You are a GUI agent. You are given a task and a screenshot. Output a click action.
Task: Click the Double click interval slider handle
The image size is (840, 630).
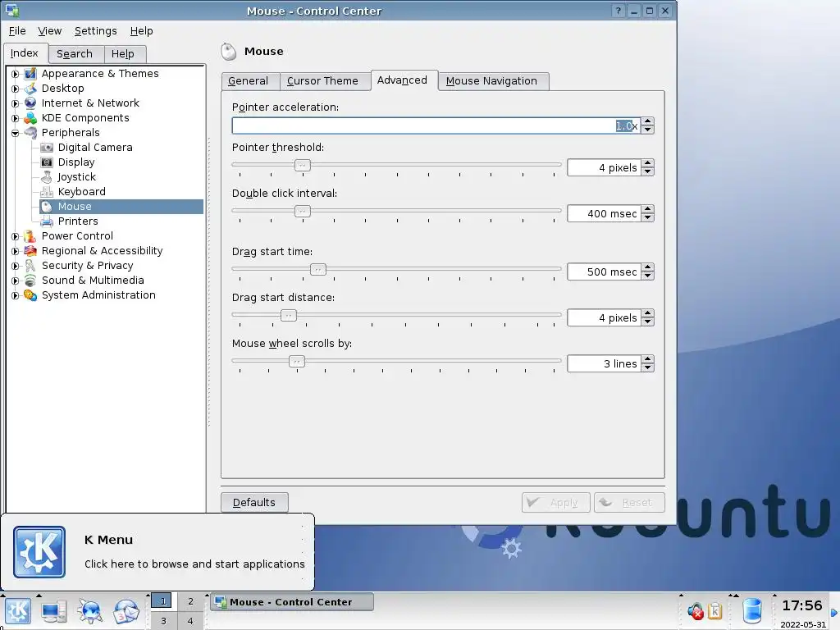[303, 211]
